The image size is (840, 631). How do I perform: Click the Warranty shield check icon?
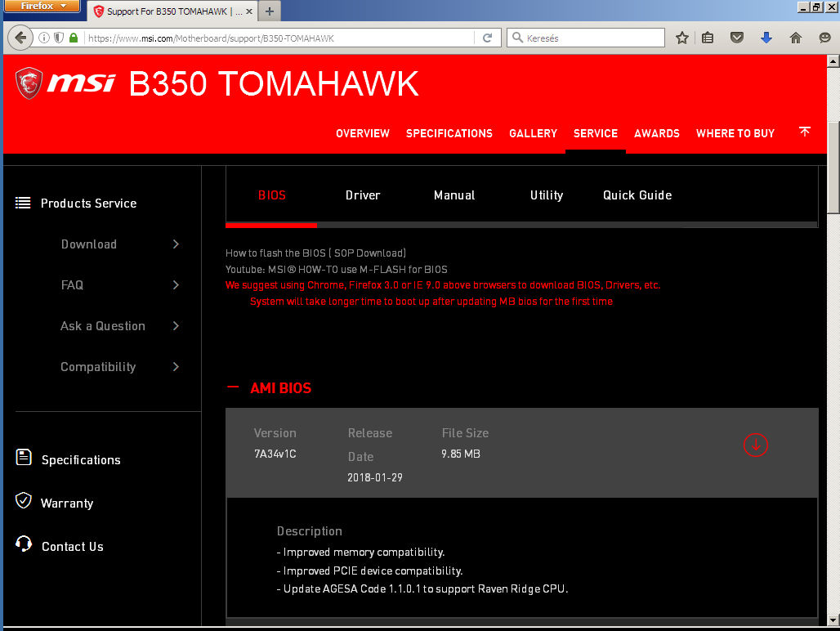click(x=24, y=500)
